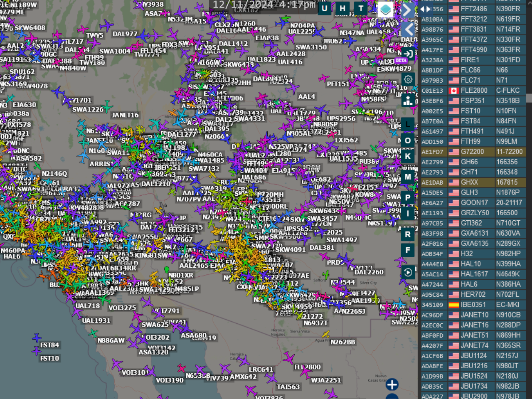Click the US flag in the JBU1124 row
Screen dimensions: 532x399
point(453,356)
